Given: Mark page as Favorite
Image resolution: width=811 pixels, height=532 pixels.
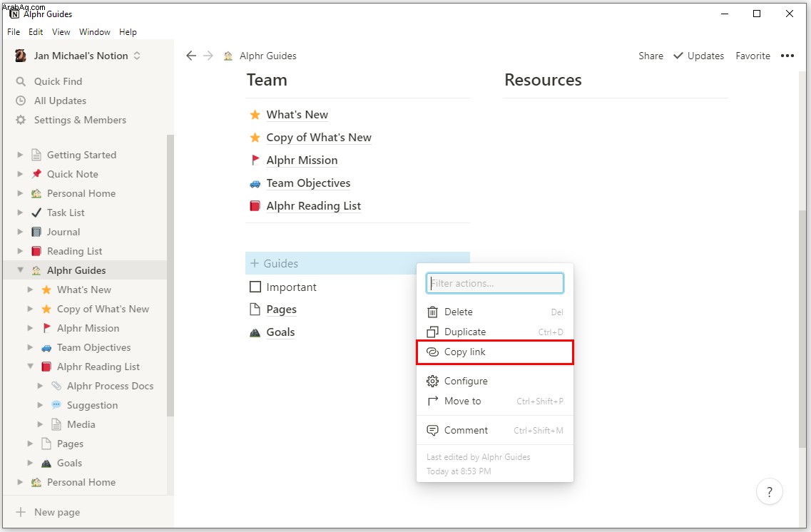Looking at the screenshot, I should coord(753,56).
